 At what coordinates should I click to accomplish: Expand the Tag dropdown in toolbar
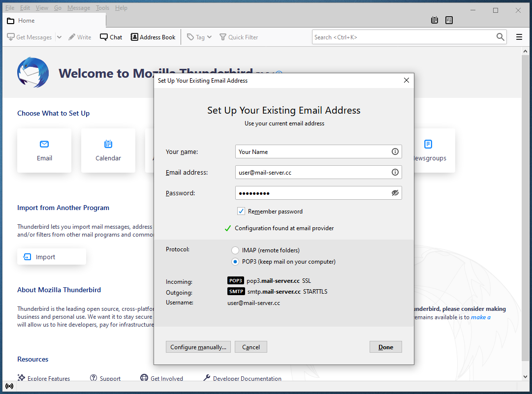(x=209, y=37)
